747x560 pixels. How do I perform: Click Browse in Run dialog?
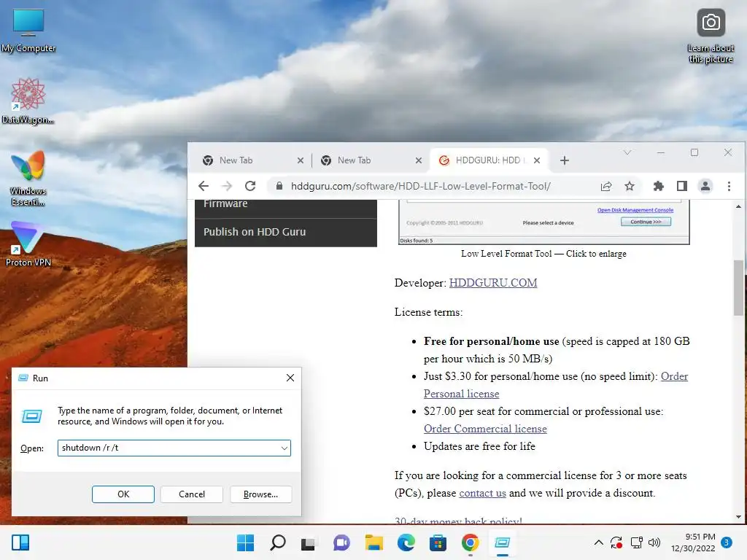(260, 494)
